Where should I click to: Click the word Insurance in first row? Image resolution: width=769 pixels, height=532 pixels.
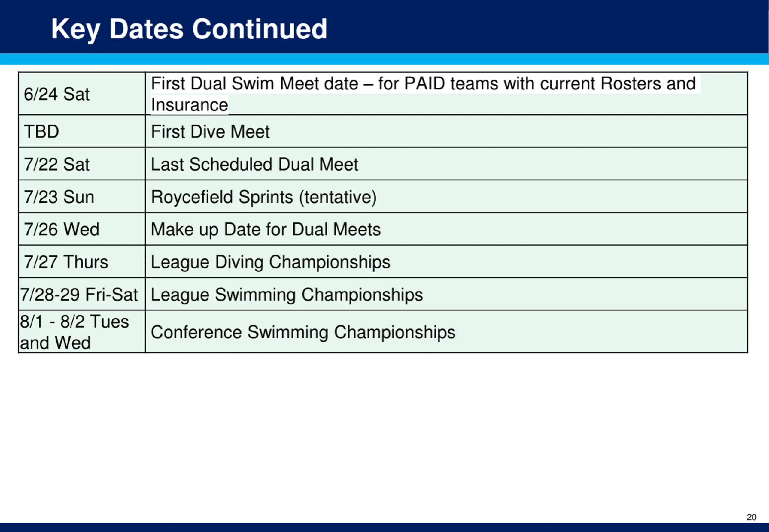[x=190, y=105]
